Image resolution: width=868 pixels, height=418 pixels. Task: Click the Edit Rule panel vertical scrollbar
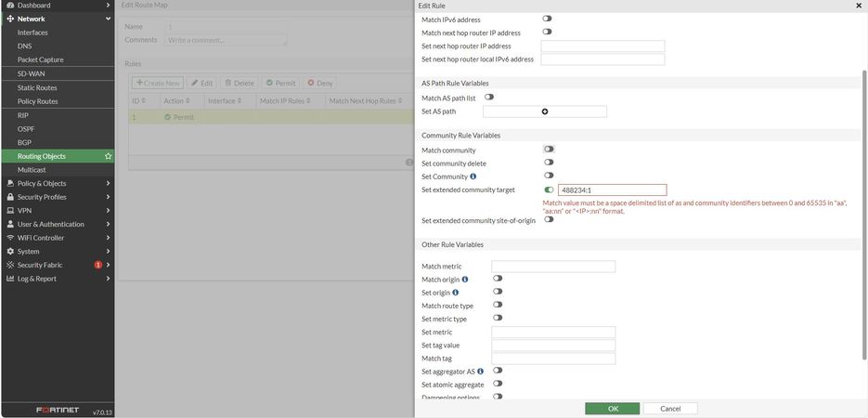pos(864,215)
